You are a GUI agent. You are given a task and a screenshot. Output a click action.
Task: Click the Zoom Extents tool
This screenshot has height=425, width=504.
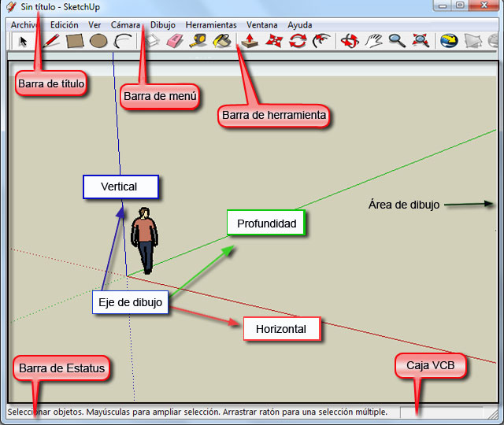click(421, 41)
